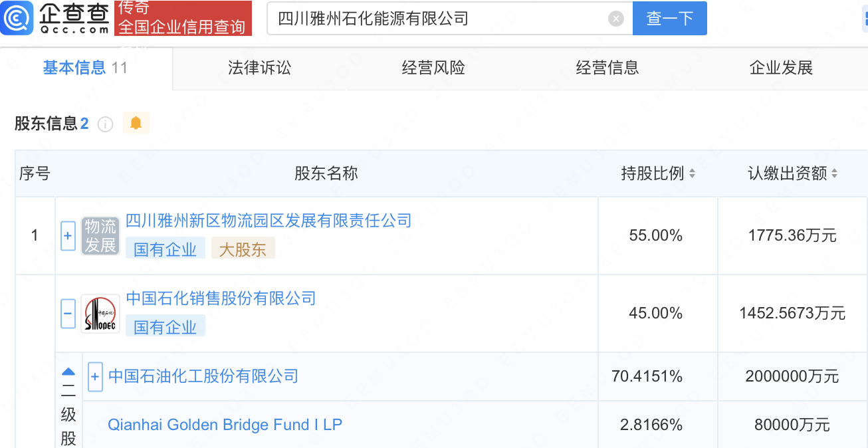Open Qianhai Golden Bridge Fund I LP link
This screenshot has height=448, width=868.
pyautogui.click(x=225, y=425)
